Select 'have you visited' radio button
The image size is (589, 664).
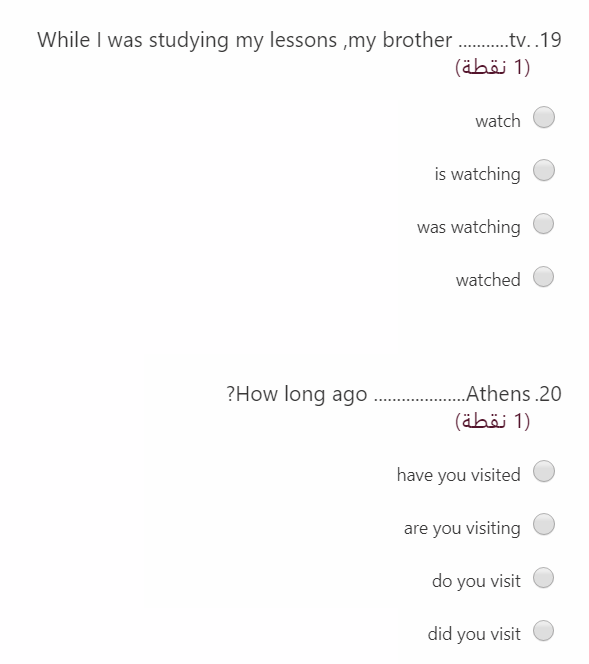544,471
